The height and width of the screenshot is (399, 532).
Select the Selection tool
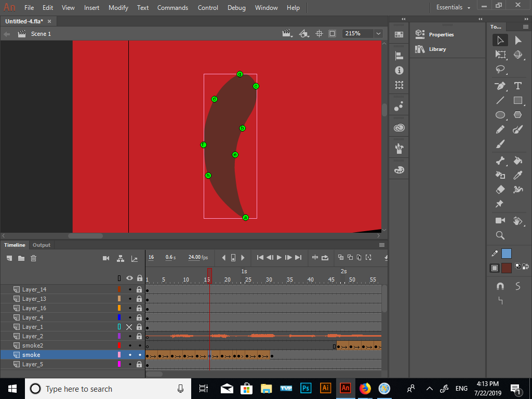click(500, 40)
